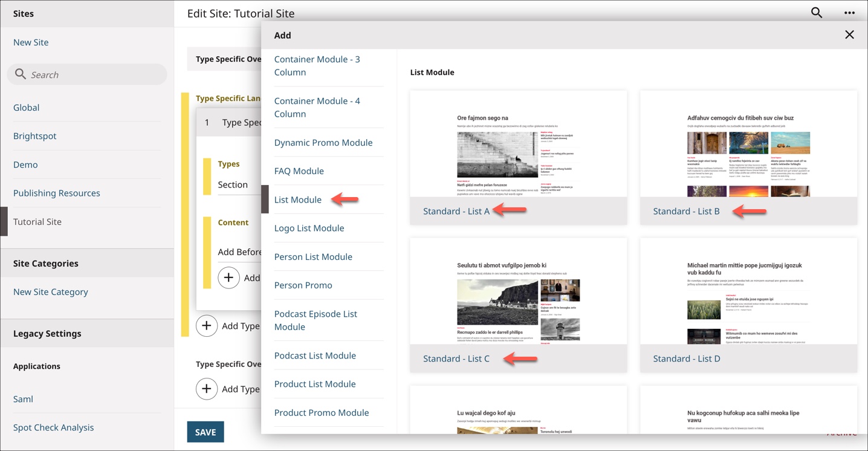The height and width of the screenshot is (451, 868).
Task: Click the List Module heading in dialog
Action: [432, 72]
